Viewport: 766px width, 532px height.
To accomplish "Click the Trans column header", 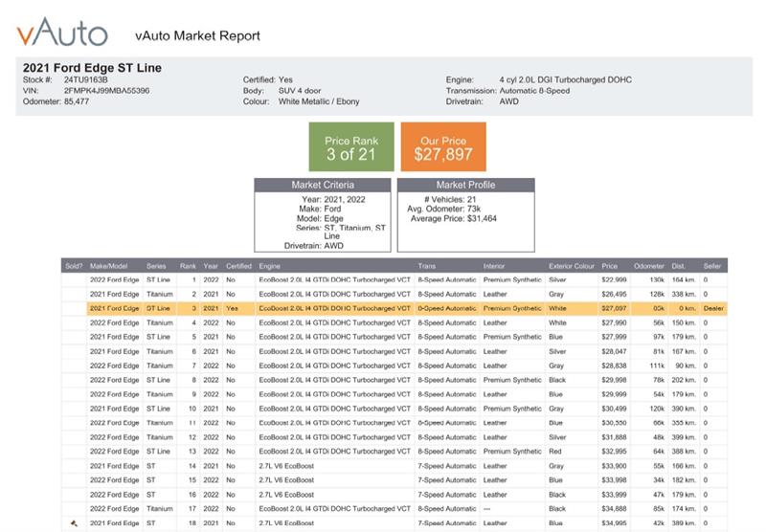I will point(426,266).
